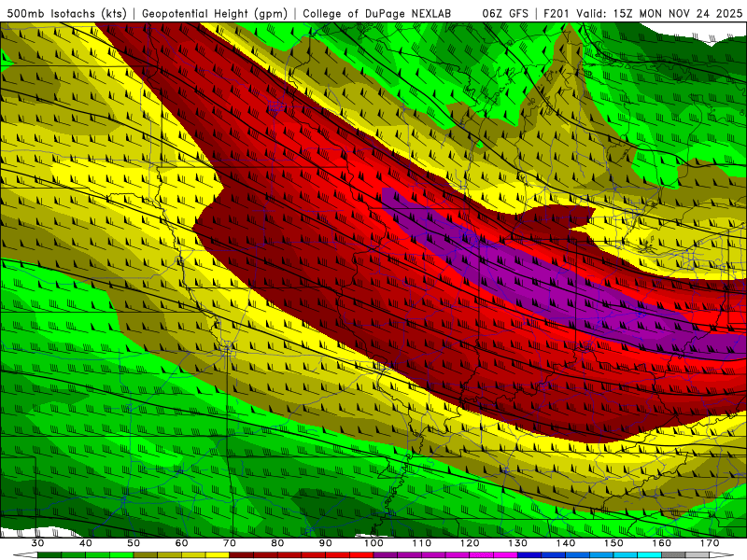Click the legend value 100
747x560 pixels.
pyautogui.click(x=373, y=543)
